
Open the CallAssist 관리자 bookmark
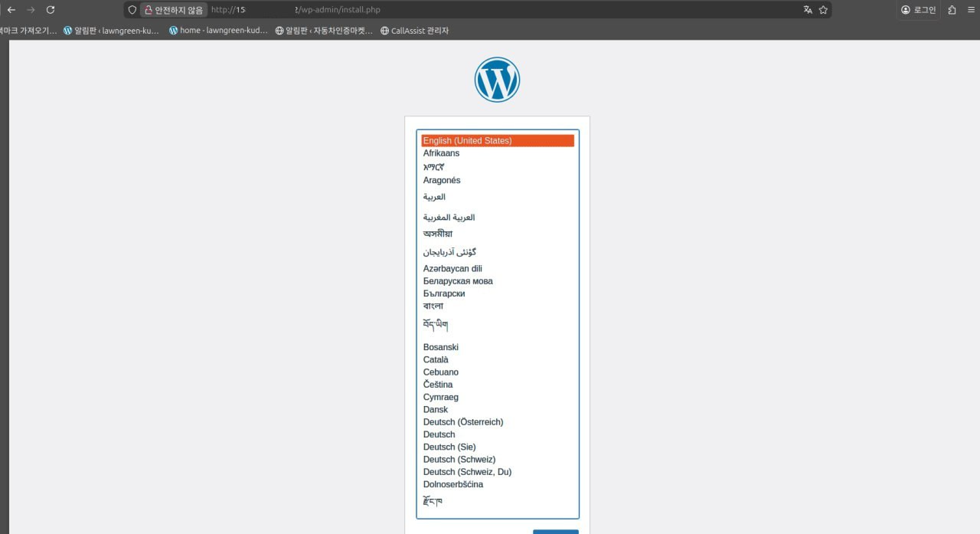click(x=414, y=31)
